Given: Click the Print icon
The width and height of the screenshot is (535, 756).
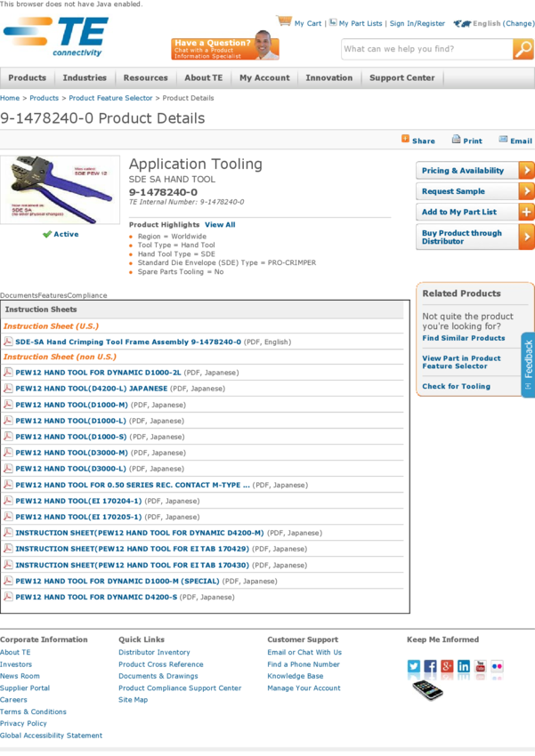Looking at the screenshot, I should pos(456,140).
